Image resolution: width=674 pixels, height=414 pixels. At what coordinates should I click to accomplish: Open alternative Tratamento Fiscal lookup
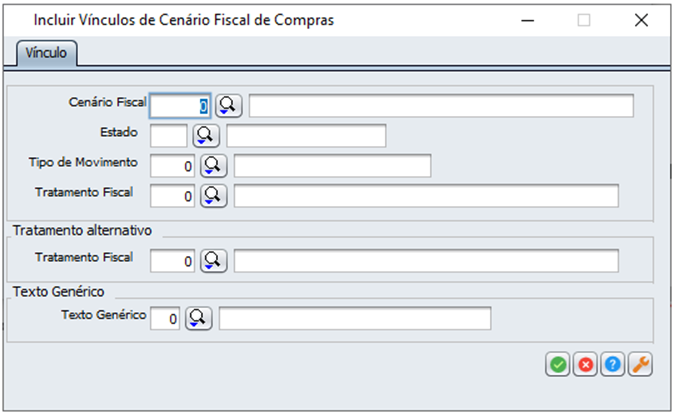[214, 260]
